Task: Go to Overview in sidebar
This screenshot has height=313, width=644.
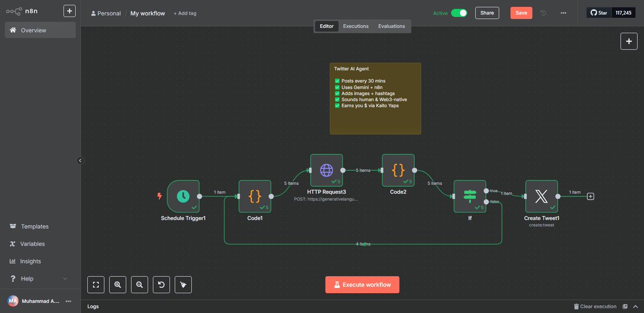Action: pyautogui.click(x=40, y=30)
